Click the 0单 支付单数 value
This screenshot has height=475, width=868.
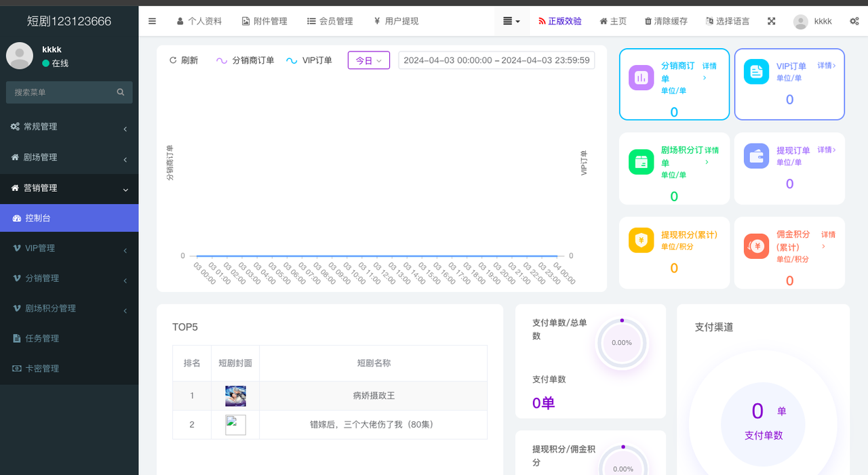click(x=544, y=403)
